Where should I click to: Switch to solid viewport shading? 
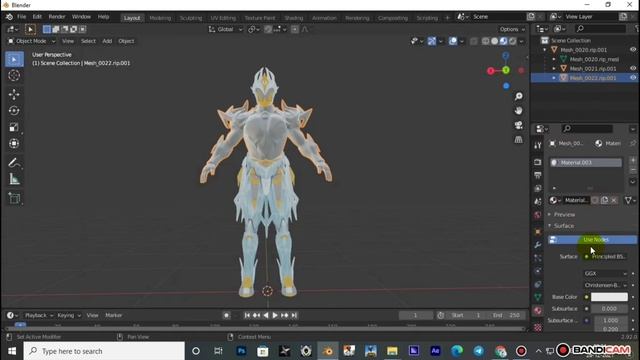pyautogui.click(x=495, y=41)
